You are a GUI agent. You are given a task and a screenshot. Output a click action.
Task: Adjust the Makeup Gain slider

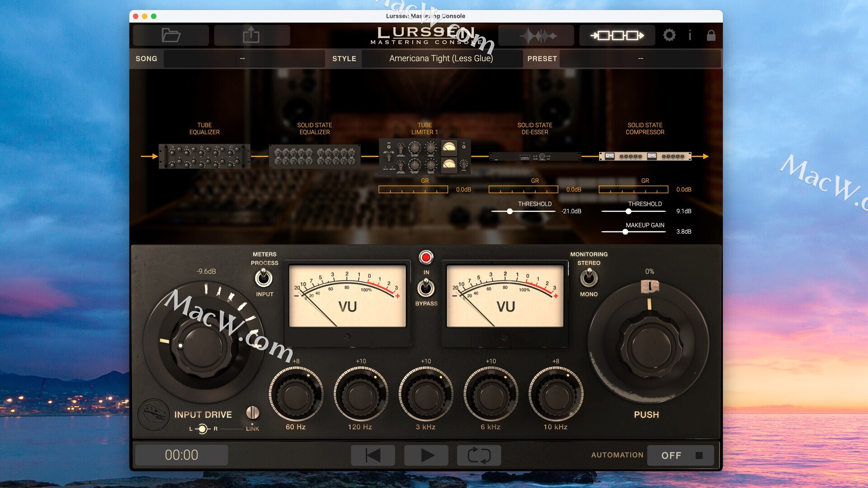tap(625, 232)
